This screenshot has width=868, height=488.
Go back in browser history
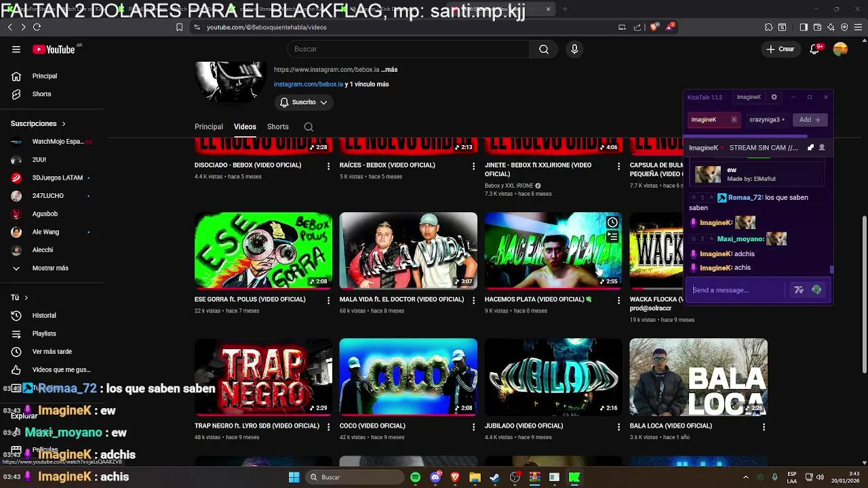coord(9,27)
